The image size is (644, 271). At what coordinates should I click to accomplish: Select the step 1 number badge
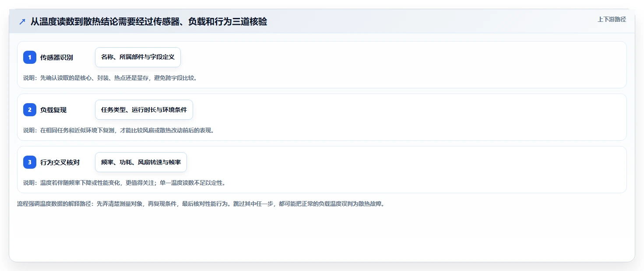pos(30,57)
